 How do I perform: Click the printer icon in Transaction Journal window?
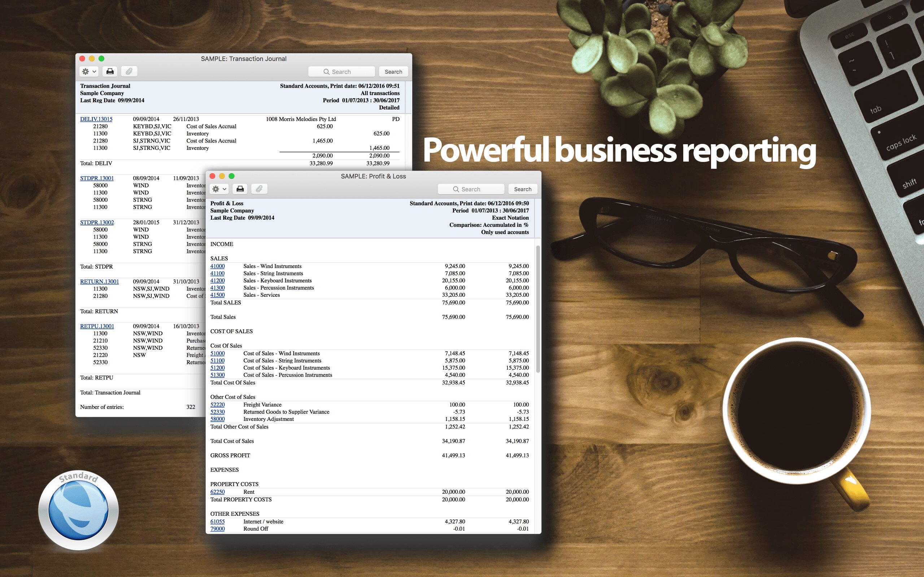point(110,71)
